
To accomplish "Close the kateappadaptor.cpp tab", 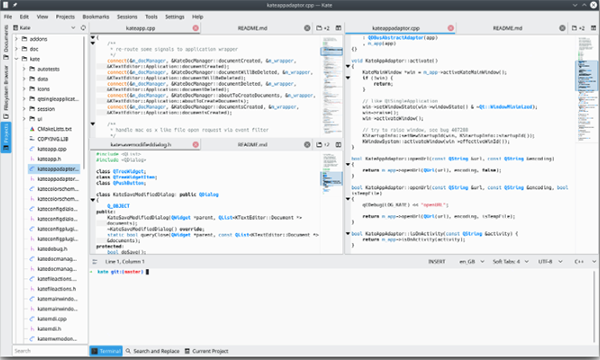I will pos(451,28).
